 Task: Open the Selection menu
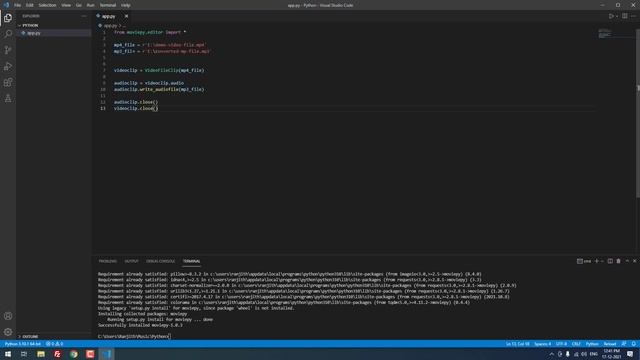coord(47,5)
